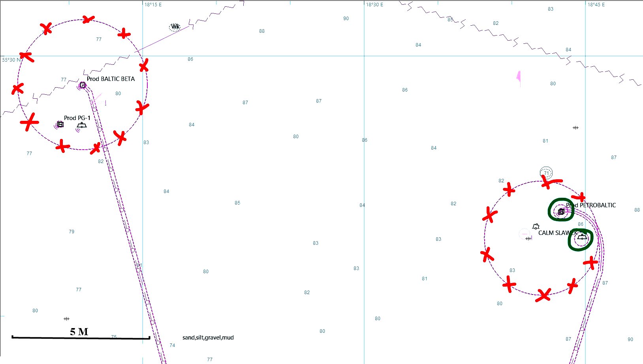Click the Prod BALTIC BETA label
Viewport: 643px width, 364px height.
(x=111, y=79)
